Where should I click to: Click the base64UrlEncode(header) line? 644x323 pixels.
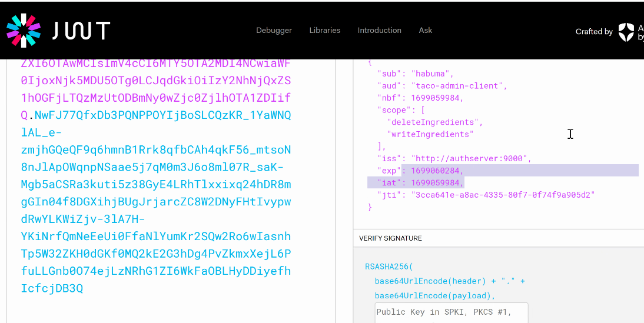pyautogui.click(x=450, y=281)
